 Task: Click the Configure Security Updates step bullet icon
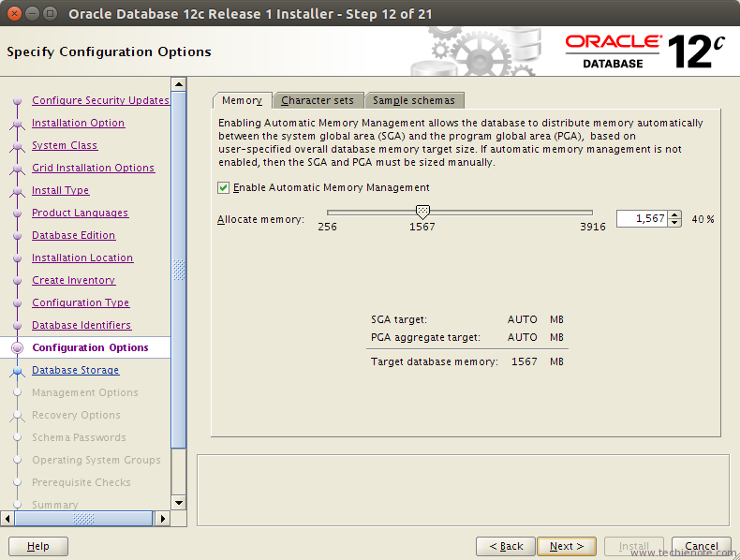(x=18, y=100)
